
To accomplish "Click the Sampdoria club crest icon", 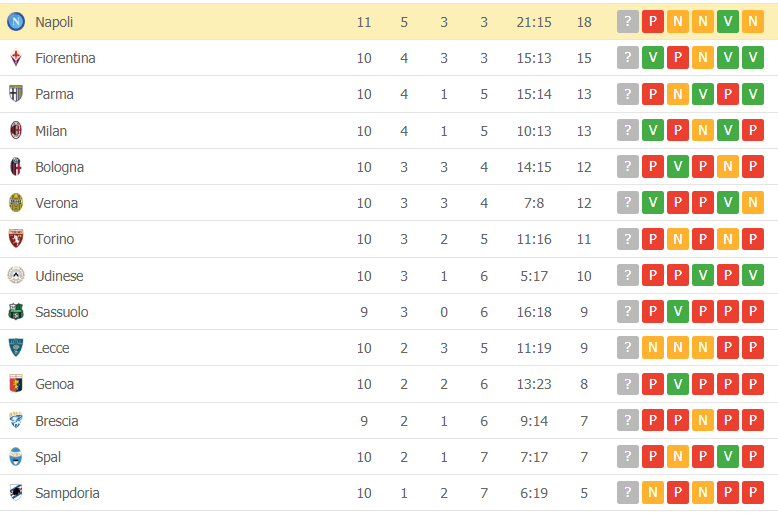I will coord(16,493).
